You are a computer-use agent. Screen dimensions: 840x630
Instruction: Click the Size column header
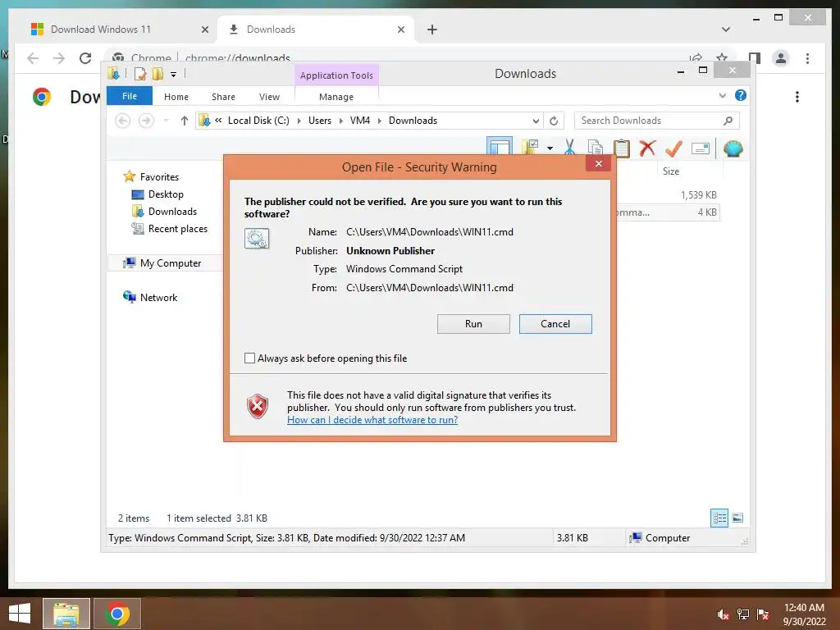671,171
